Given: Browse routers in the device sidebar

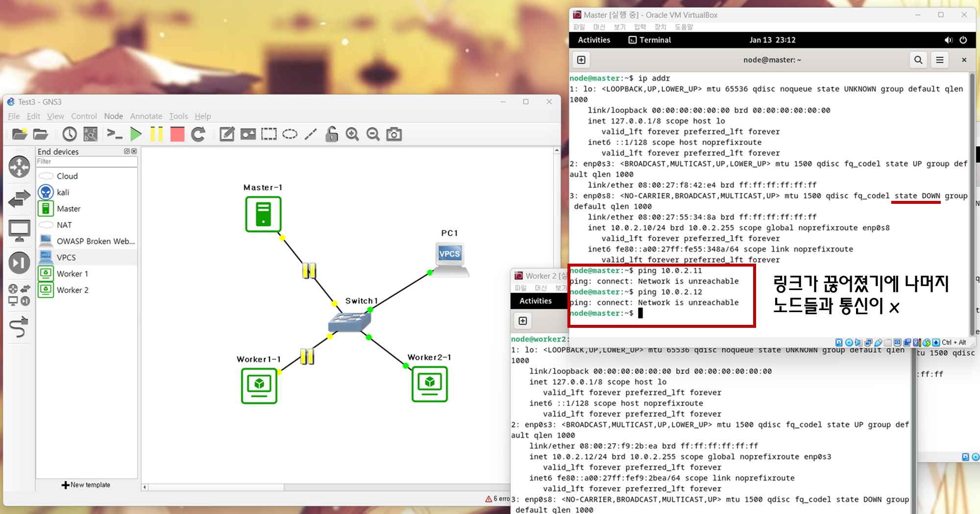Looking at the screenshot, I should pyautogui.click(x=19, y=167).
